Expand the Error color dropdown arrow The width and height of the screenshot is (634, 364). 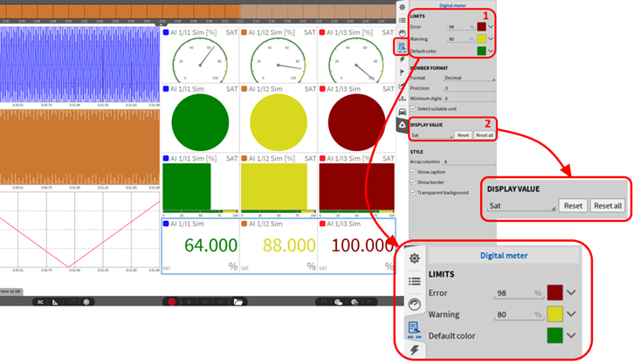coord(492,27)
